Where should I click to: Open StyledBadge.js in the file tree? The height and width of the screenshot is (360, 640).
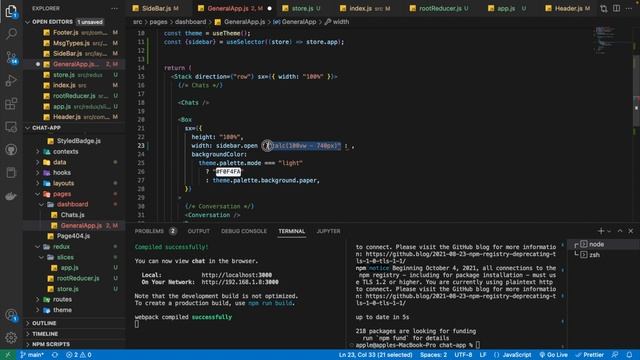(x=78, y=141)
